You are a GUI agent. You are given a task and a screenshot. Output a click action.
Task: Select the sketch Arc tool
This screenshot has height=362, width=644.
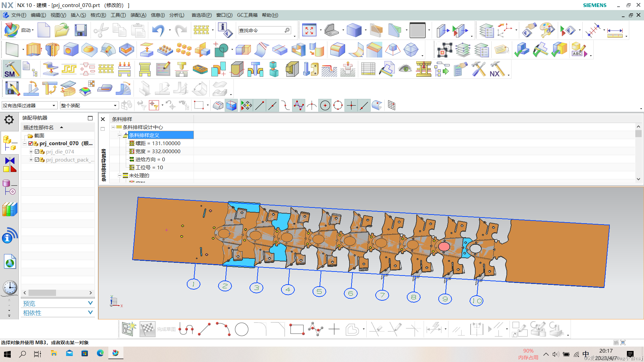(x=223, y=329)
